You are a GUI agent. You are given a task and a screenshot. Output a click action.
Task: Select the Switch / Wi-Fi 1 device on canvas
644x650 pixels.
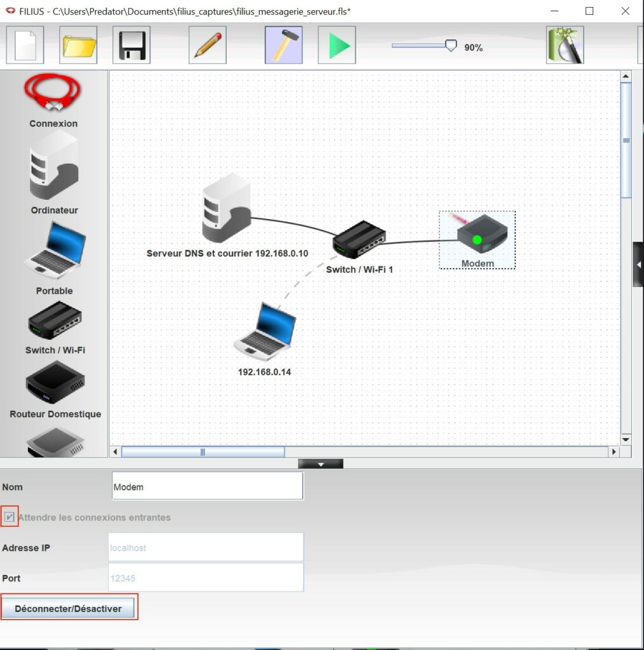[x=359, y=239]
